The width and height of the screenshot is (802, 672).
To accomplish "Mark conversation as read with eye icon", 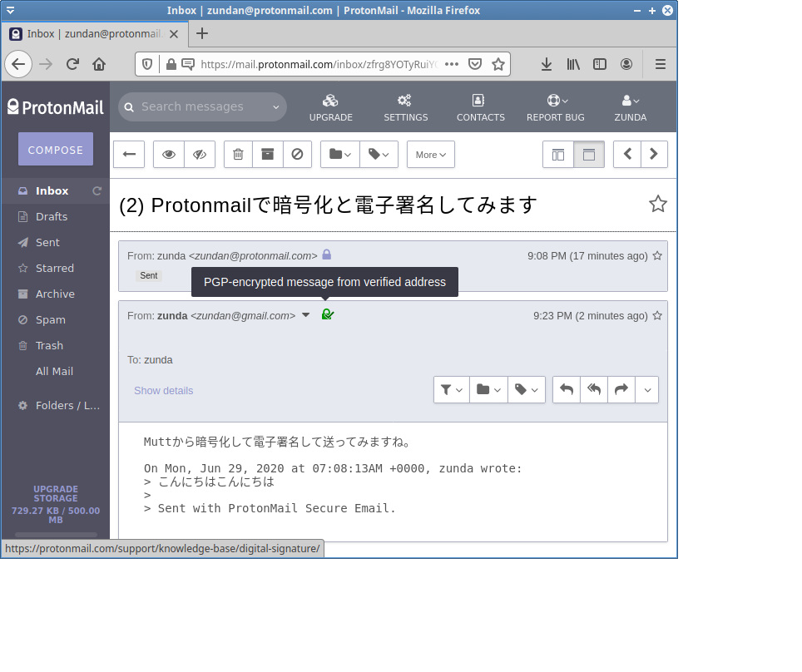I will coord(169,155).
